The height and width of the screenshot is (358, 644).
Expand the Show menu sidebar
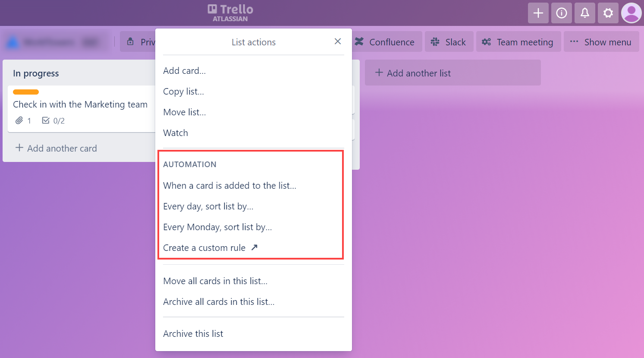601,41
